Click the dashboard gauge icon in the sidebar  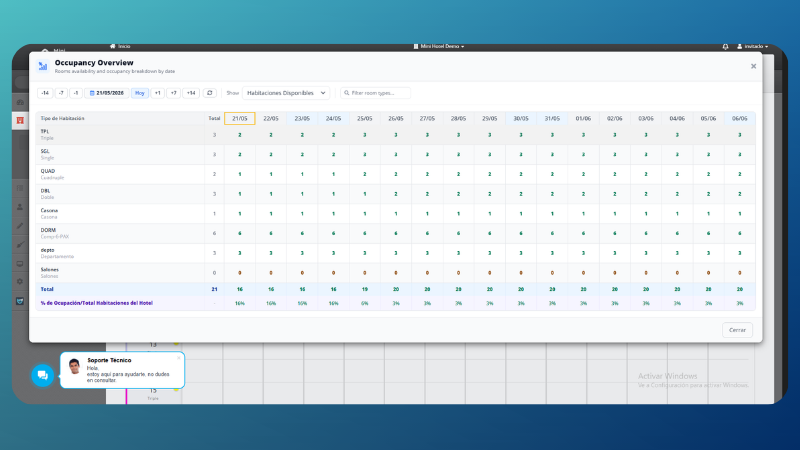[x=20, y=102]
